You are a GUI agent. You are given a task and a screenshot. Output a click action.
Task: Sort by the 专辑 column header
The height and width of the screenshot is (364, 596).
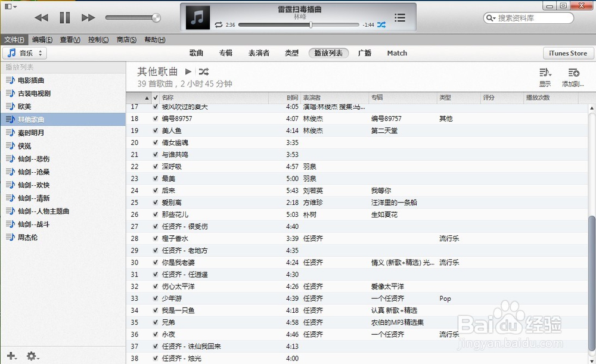(x=402, y=98)
